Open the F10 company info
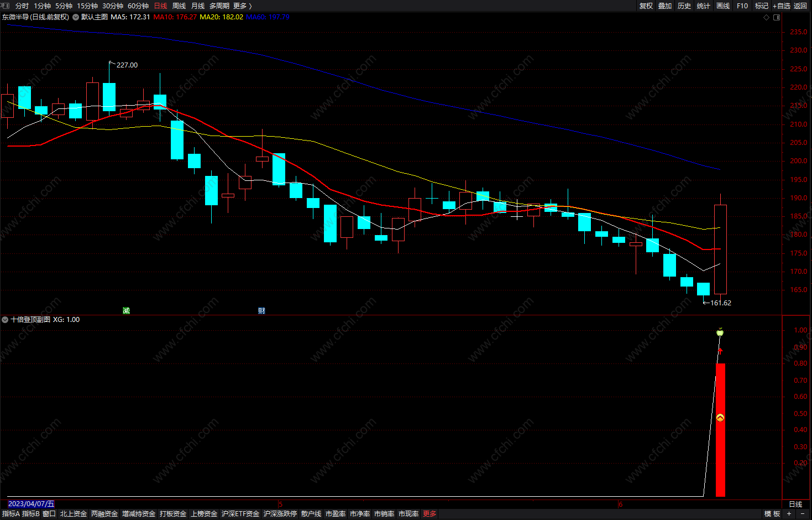 (742, 6)
